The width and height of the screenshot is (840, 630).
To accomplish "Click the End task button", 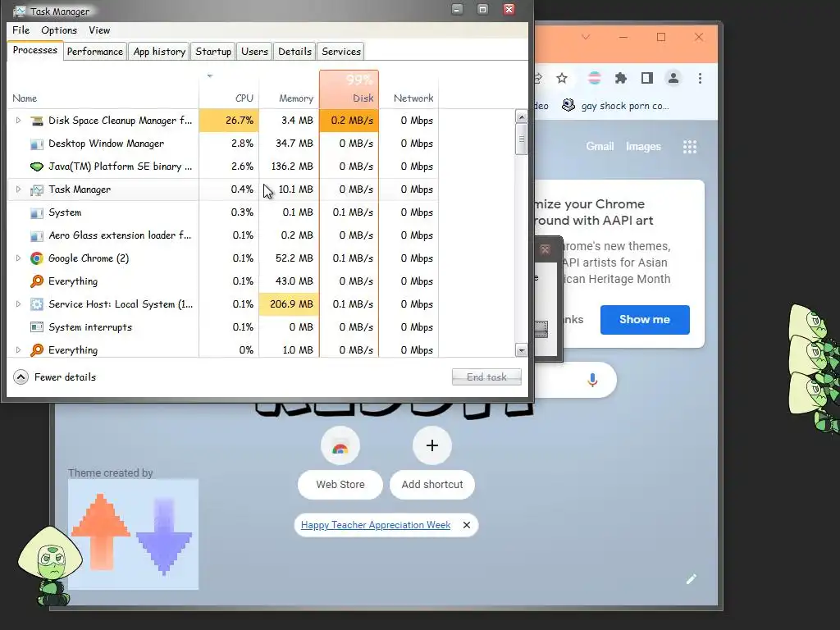I will (486, 377).
